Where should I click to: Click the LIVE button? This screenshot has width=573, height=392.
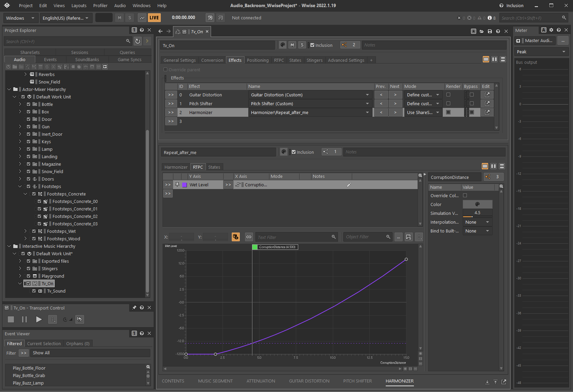pyautogui.click(x=154, y=18)
